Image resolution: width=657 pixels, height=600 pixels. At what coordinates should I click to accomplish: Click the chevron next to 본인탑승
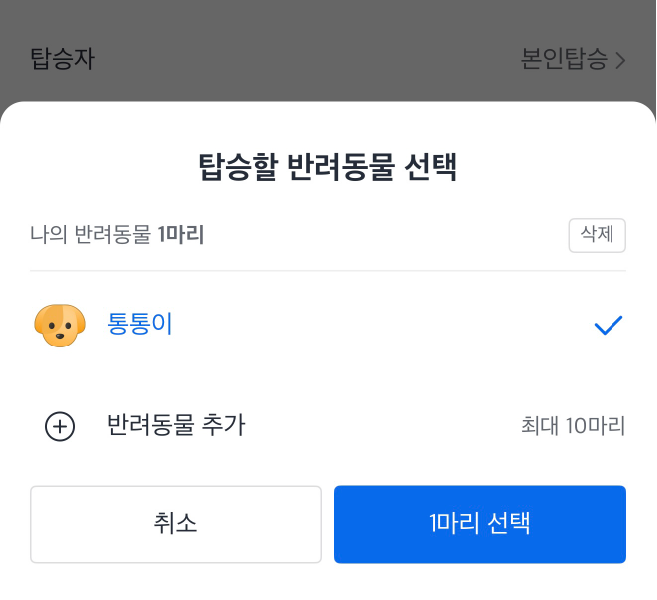[621, 60]
